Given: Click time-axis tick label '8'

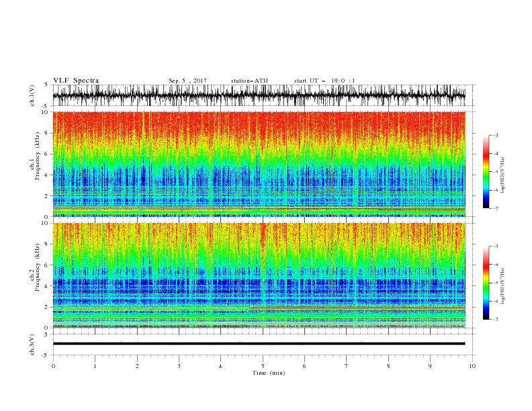Looking at the screenshot, I should click(388, 366).
